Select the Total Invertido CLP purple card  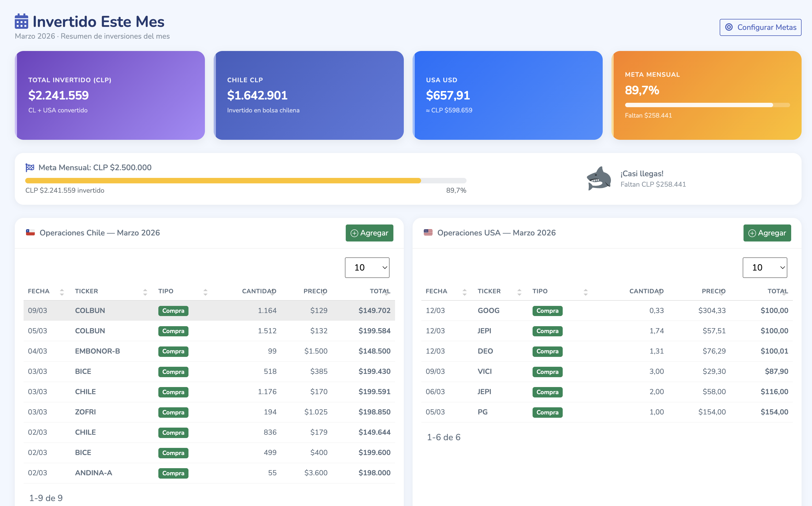tap(110, 95)
